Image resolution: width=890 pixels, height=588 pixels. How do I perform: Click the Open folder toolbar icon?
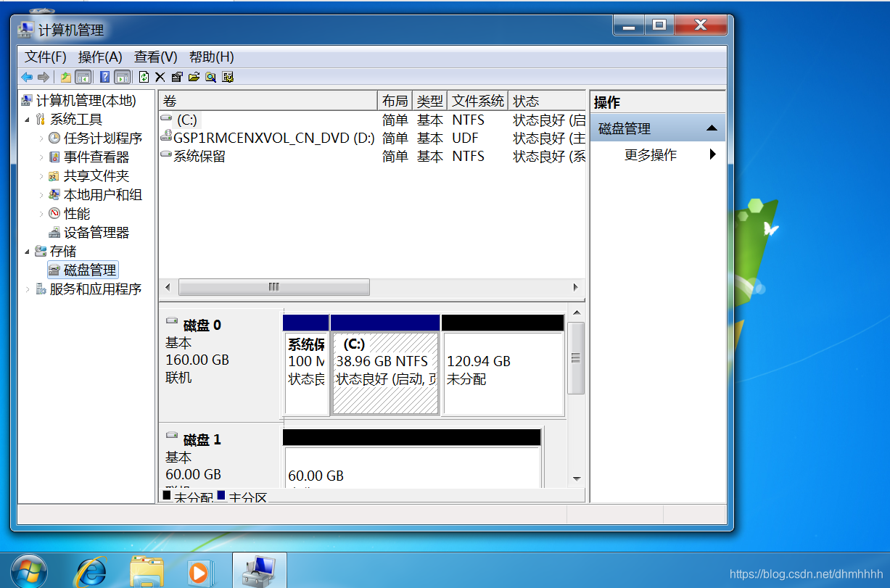point(194,77)
